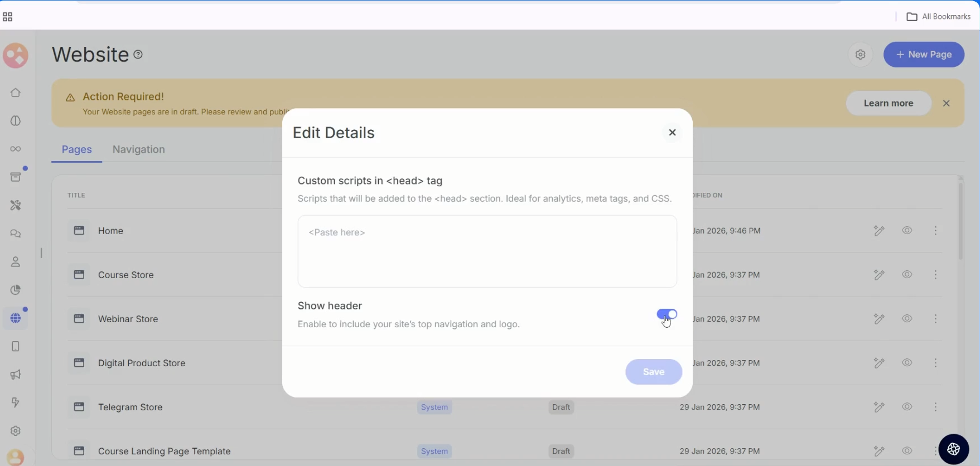Click the custom head scripts text field
This screenshot has height=466, width=980.
coord(487,251)
